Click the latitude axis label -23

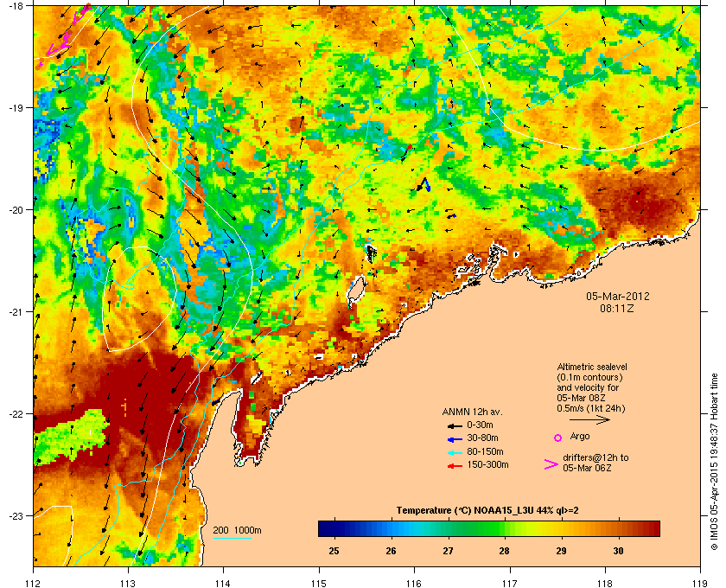point(16,515)
